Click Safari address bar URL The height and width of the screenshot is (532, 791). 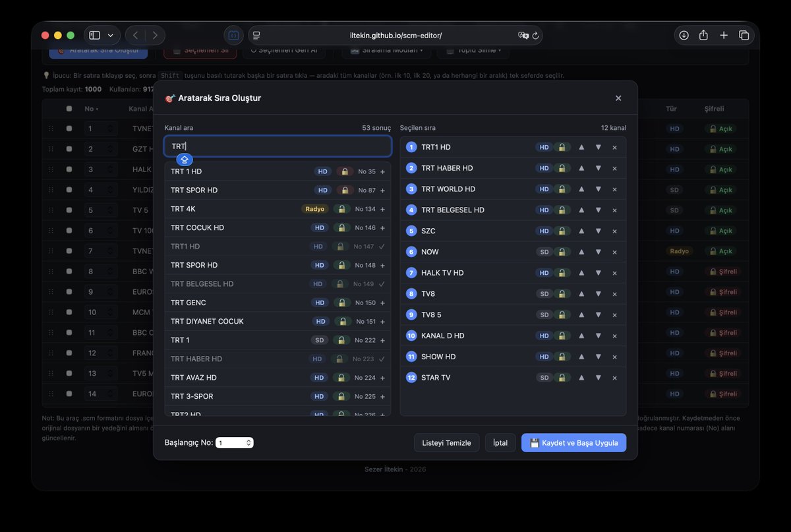395,36
